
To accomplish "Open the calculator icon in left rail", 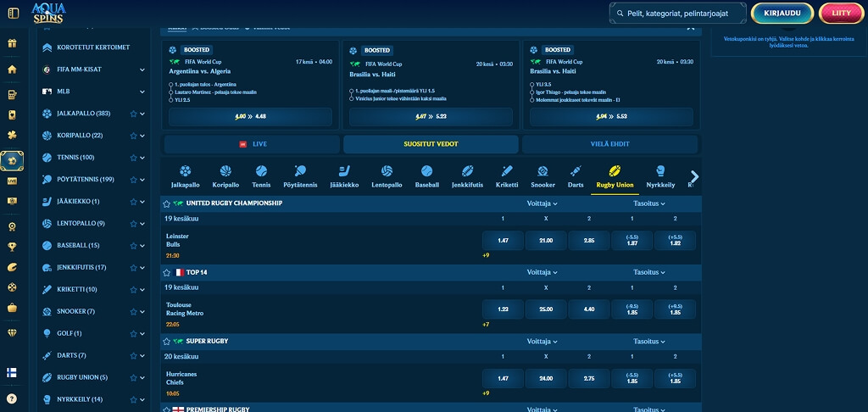I will (12, 95).
